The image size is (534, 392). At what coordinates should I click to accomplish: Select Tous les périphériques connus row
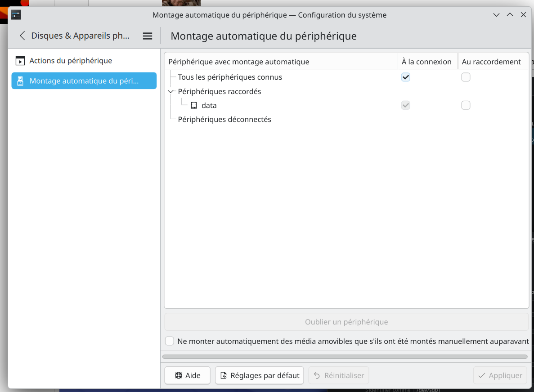tap(346, 77)
